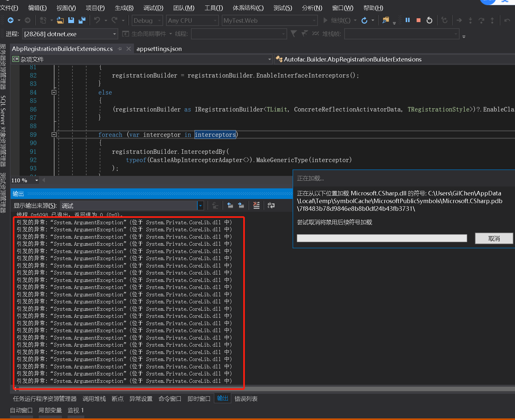Click the Save All icon
This screenshot has height=420, width=515.
[82, 20]
